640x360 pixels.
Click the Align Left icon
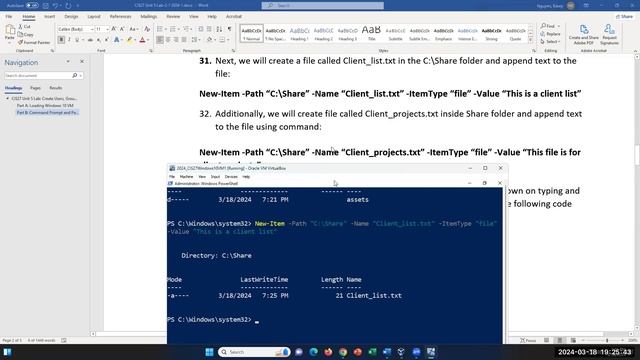coord(160,40)
